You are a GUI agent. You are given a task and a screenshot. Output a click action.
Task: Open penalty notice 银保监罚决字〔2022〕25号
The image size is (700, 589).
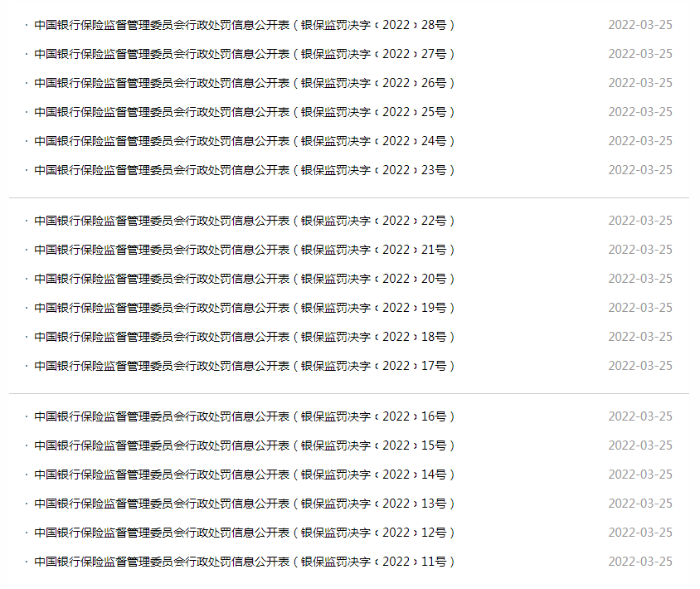(244, 112)
